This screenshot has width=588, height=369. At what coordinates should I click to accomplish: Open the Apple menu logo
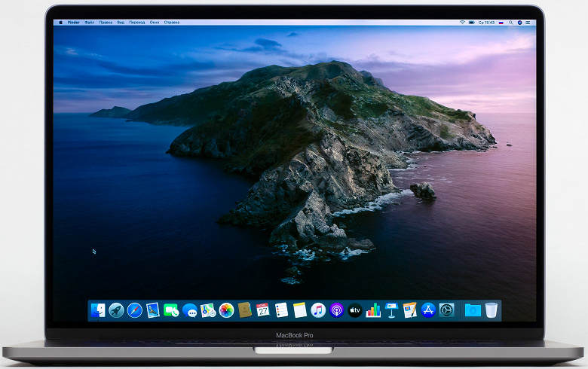[x=61, y=23]
